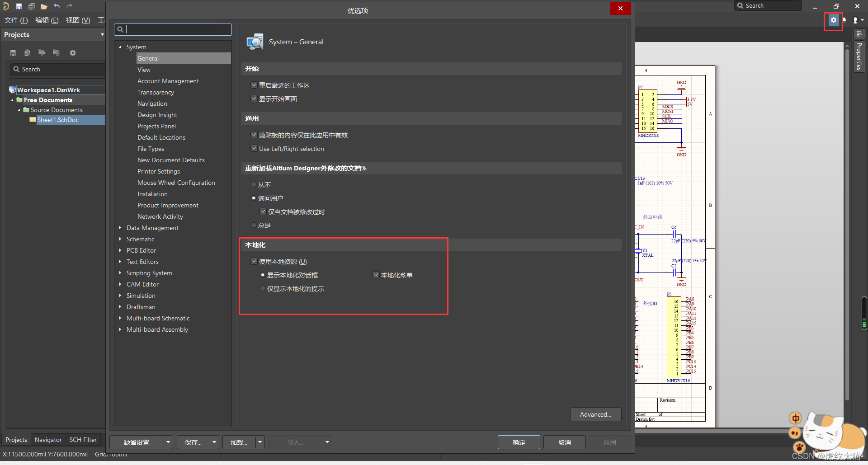Open the 文件 (F) menu

16,20
